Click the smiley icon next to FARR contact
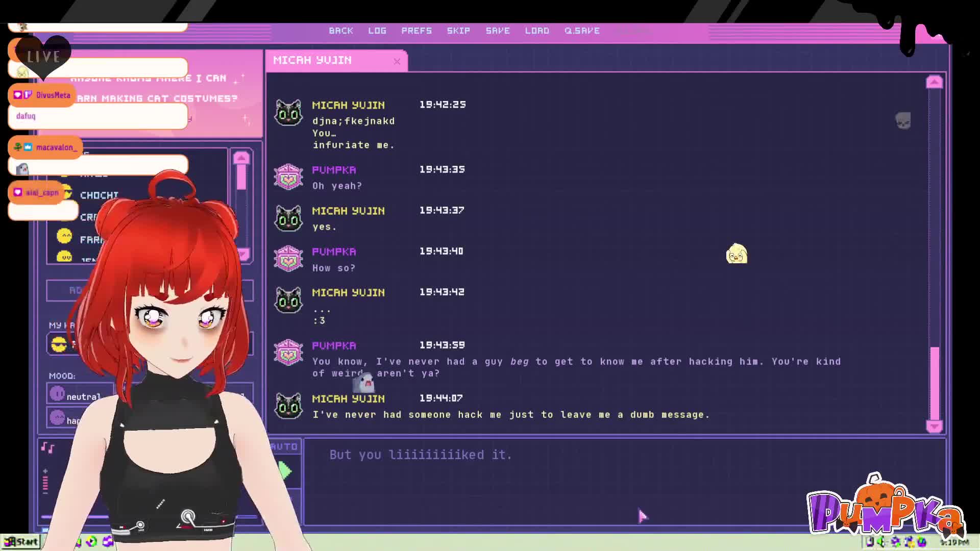 (x=64, y=236)
